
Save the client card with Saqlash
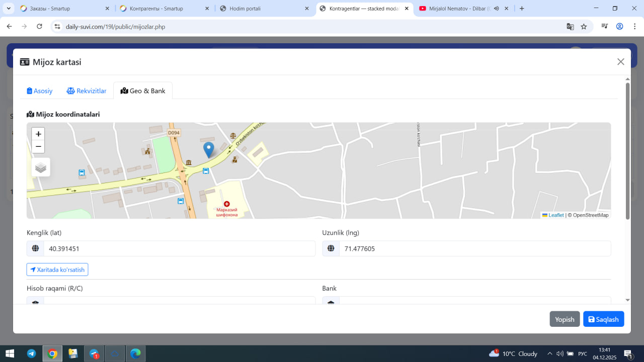tap(603, 319)
